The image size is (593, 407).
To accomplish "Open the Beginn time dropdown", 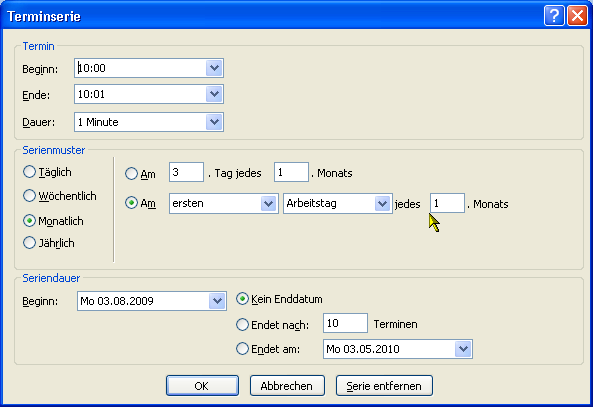I will tap(214, 68).
